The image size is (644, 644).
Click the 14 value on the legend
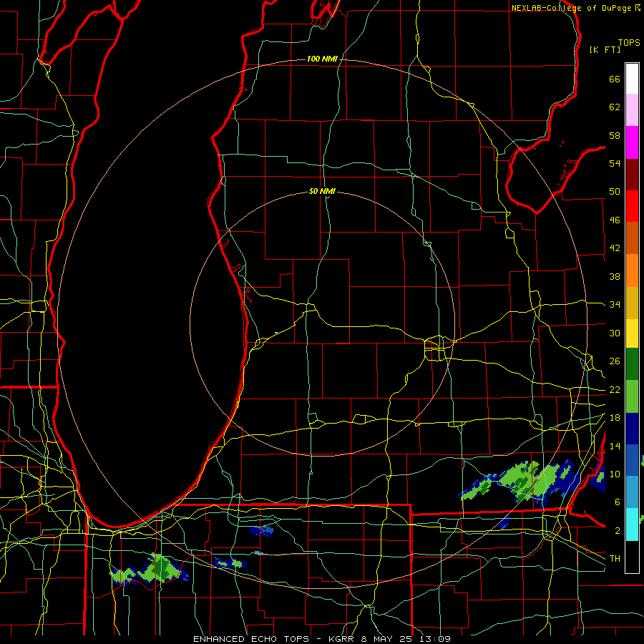[x=615, y=446]
